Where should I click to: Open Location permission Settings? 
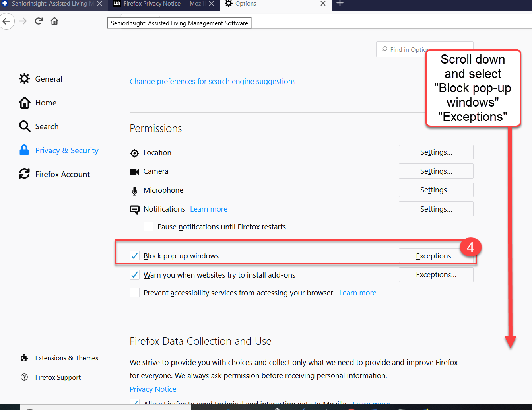[436, 152]
